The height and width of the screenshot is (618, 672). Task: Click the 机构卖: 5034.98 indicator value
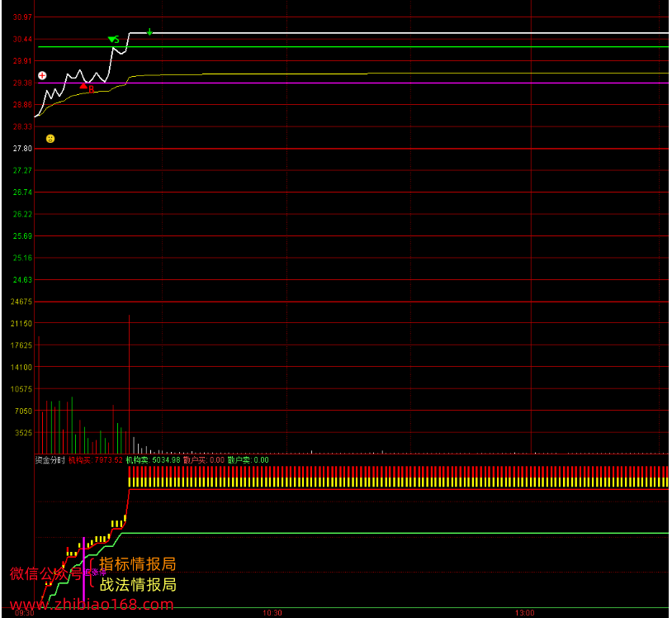point(153,460)
